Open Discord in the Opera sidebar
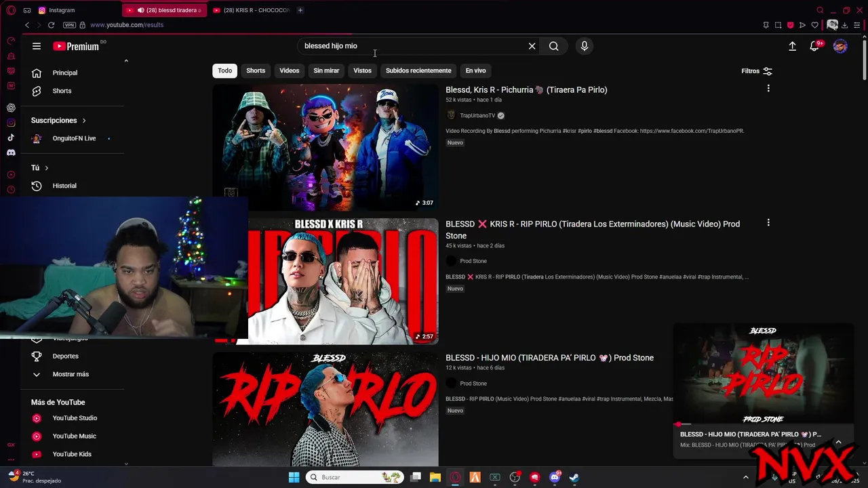The height and width of the screenshot is (488, 868). point(11,152)
